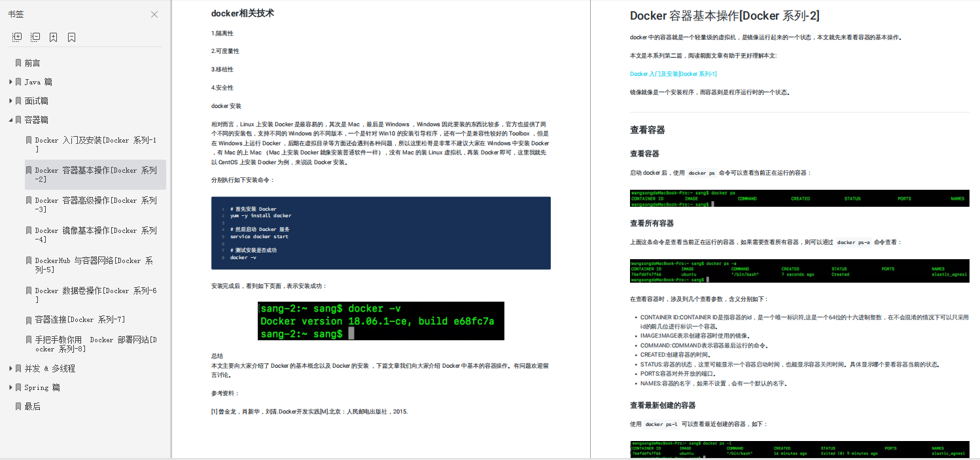Expand the Java 篇 bookmark group
The image size is (980, 460).
[10, 82]
